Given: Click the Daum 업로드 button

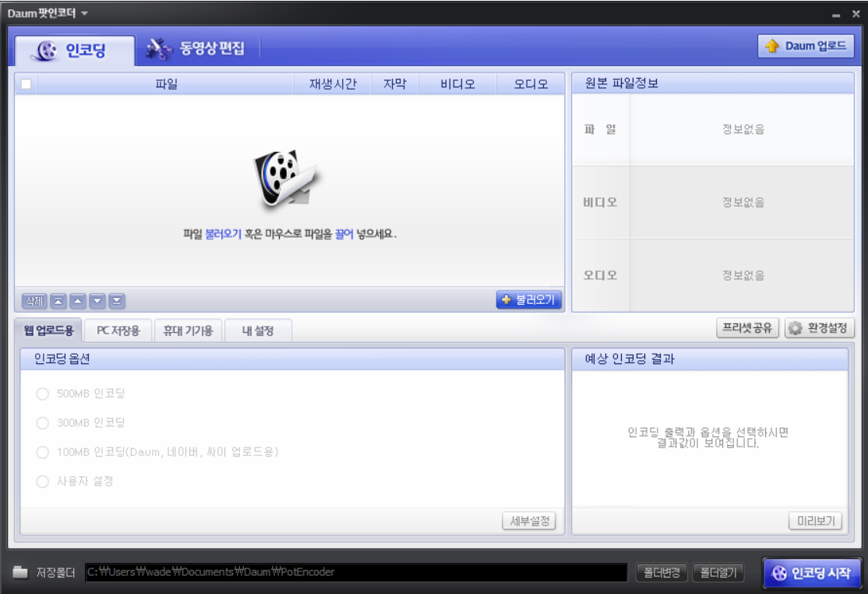Looking at the screenshot, I should pyautogui.click(x=806, y=46).
